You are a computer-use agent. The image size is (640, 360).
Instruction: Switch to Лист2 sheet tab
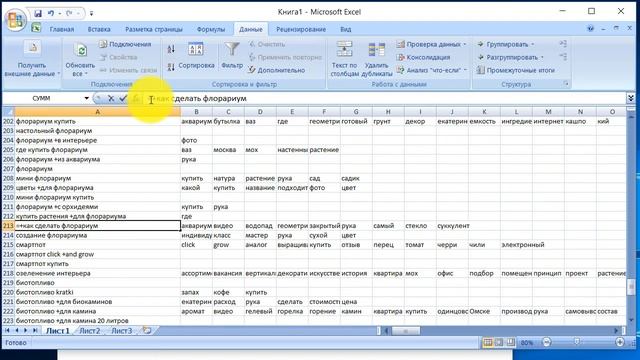click(x=89, y=331)
